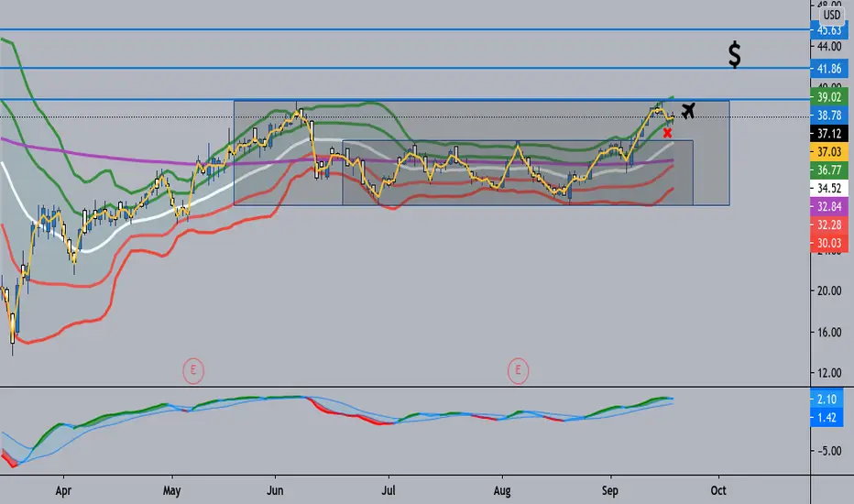Click the black 37.12 price label
Viewport: 854px width, 504px height.
[x=829, y=134]
